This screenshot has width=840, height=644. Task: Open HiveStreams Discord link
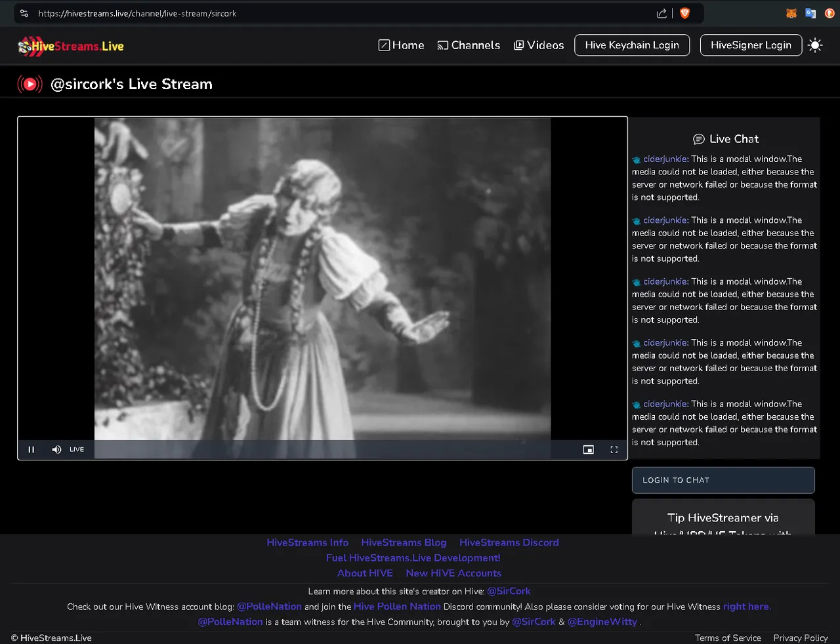pos(509,542)
